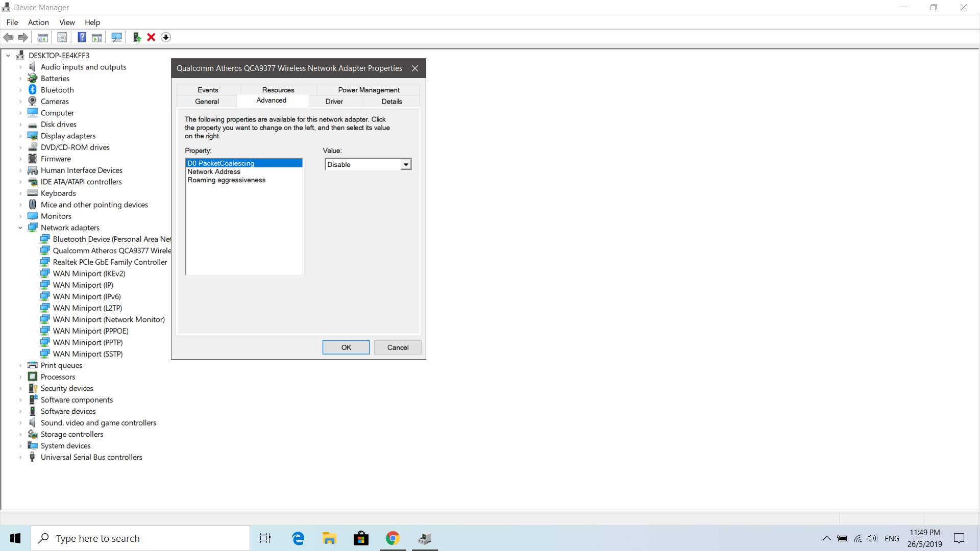Click Cancel in the adapter properties dialog
Image resolution: width=980 pixels, height=551 pixels.
(x=398, y=347)
